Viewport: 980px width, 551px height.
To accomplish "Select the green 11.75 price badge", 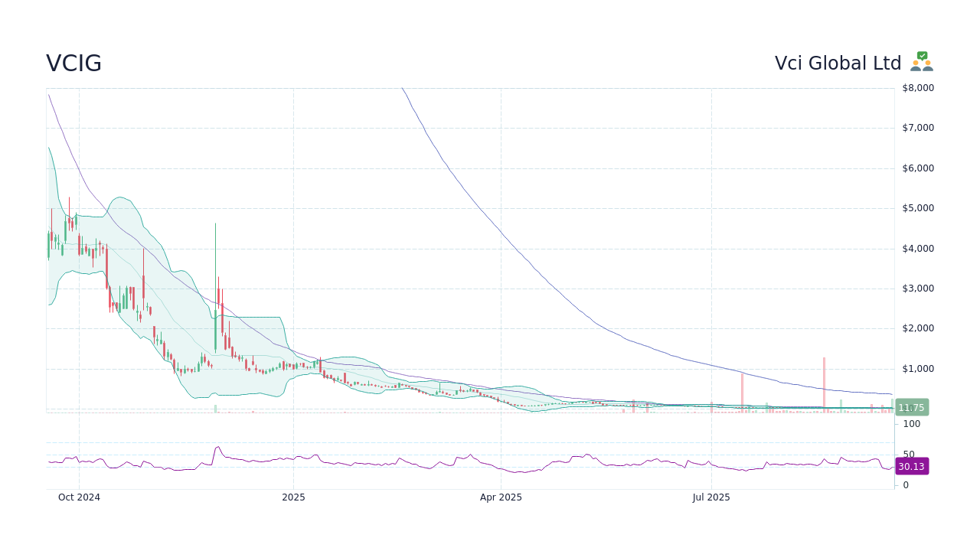I will click(911, 407).
